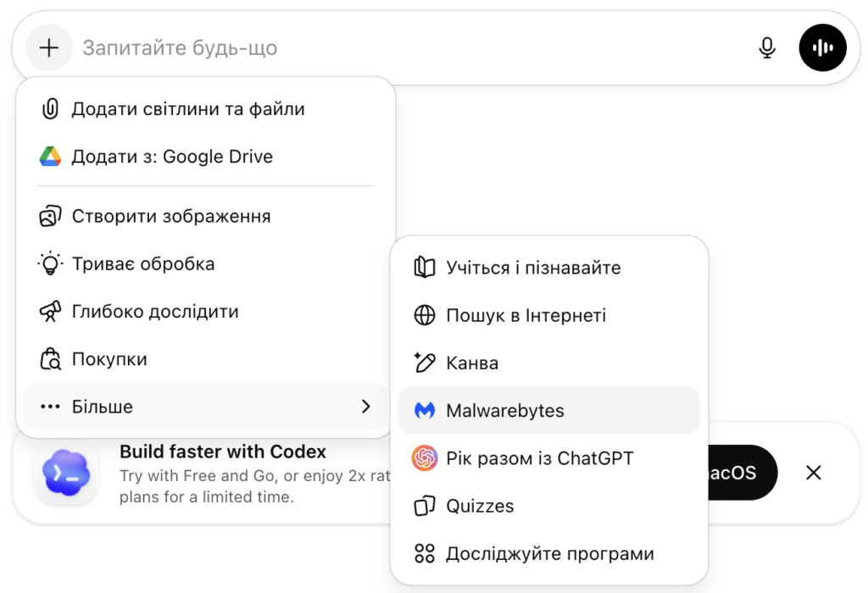
Task: Select Quizzes from the submenu
Action: 480,506
